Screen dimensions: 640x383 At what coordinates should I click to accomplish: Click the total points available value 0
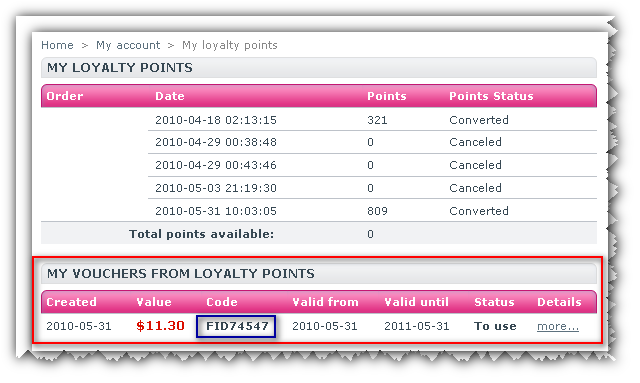coord(370,234)
